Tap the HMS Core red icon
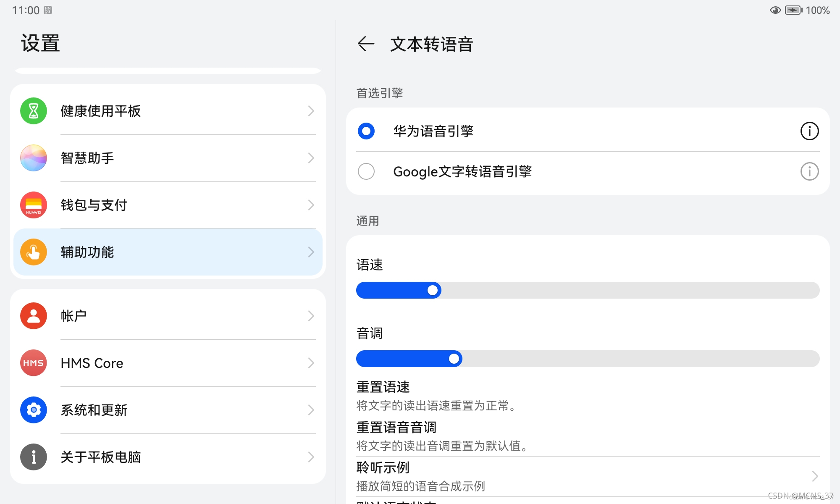 pos(34,363)
